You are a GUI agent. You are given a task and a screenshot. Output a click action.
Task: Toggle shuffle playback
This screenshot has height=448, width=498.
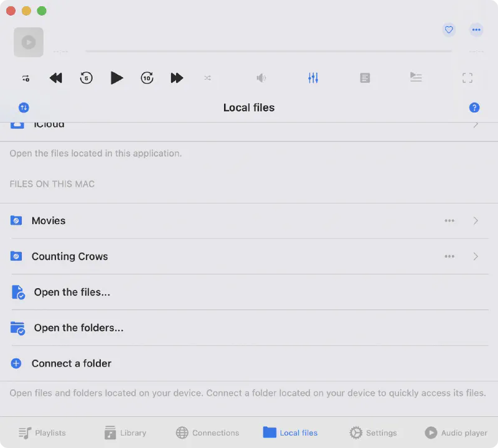click(208, 78)
